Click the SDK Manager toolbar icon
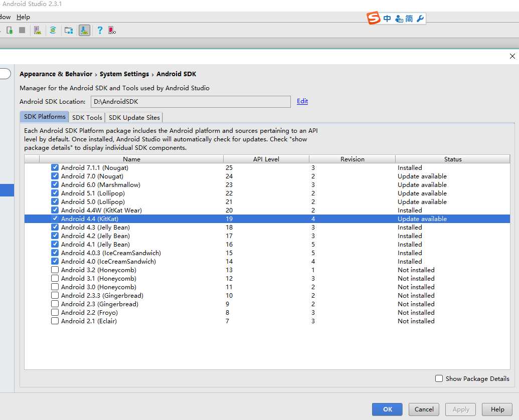The height and width of the screenshot is (420, 519). point(84,31)
